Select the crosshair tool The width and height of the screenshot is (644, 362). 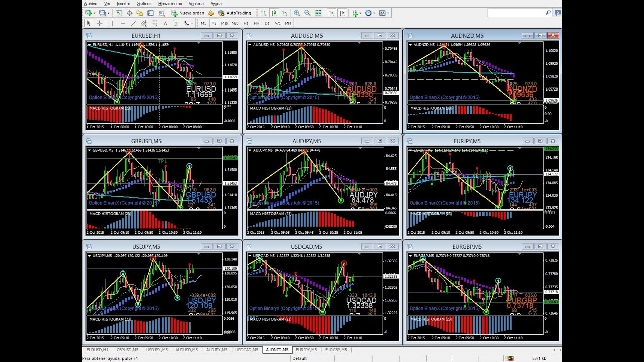tap(99, 23)
